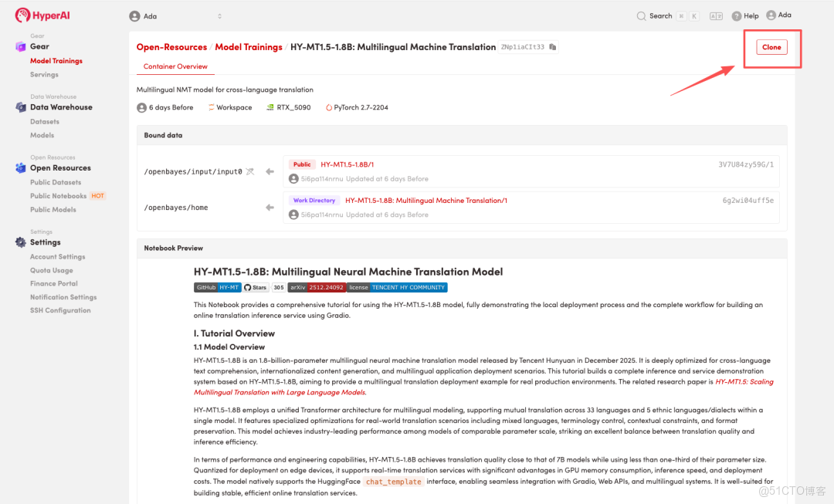This screenshot has height=504, width=834.
Task: Open Models under Data Warehouse
Action: tap(42, 135)
